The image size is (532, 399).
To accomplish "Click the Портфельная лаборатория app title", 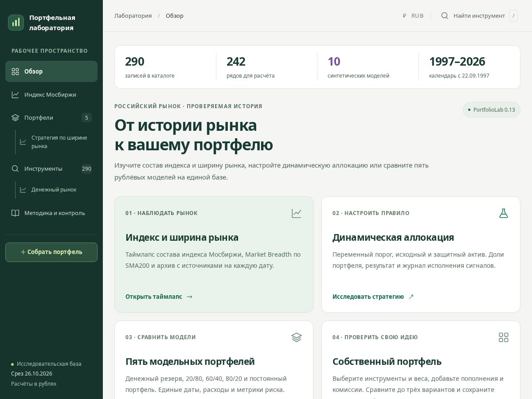I will click(52, 23).
